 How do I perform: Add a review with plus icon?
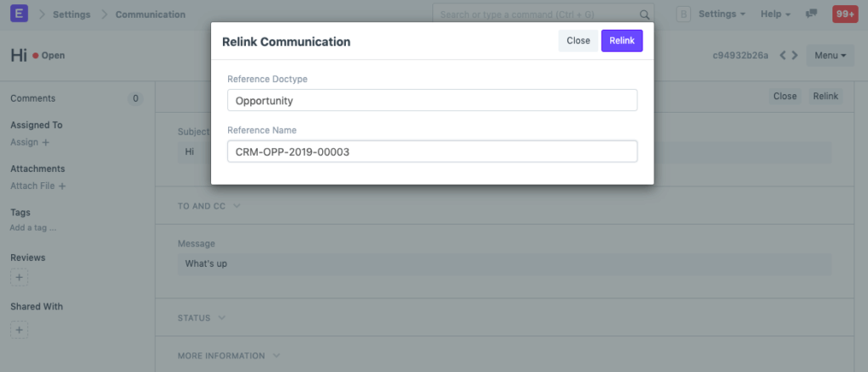point(20,277)
